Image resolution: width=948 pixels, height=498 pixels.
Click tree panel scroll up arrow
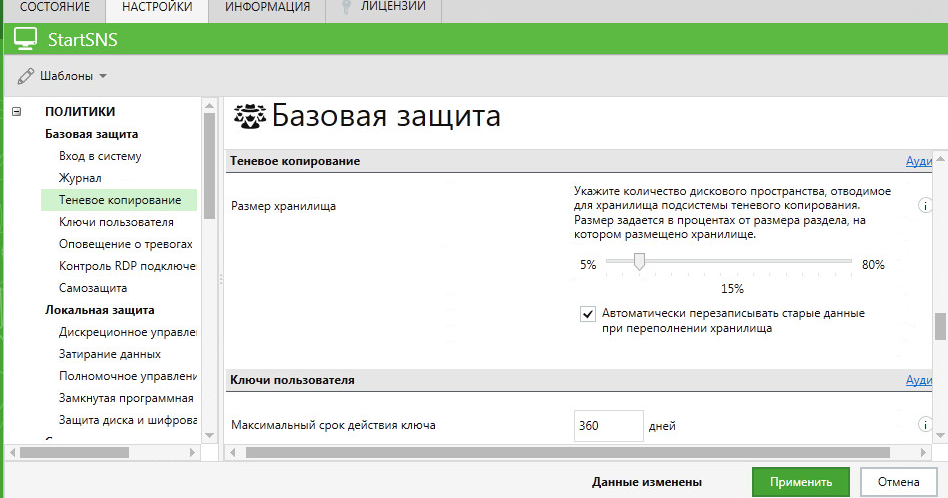(209, 106)
